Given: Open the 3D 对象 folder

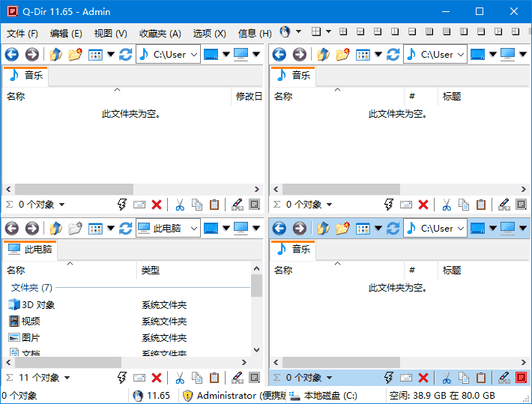Looking at the screenshot, I should [37, 304].
